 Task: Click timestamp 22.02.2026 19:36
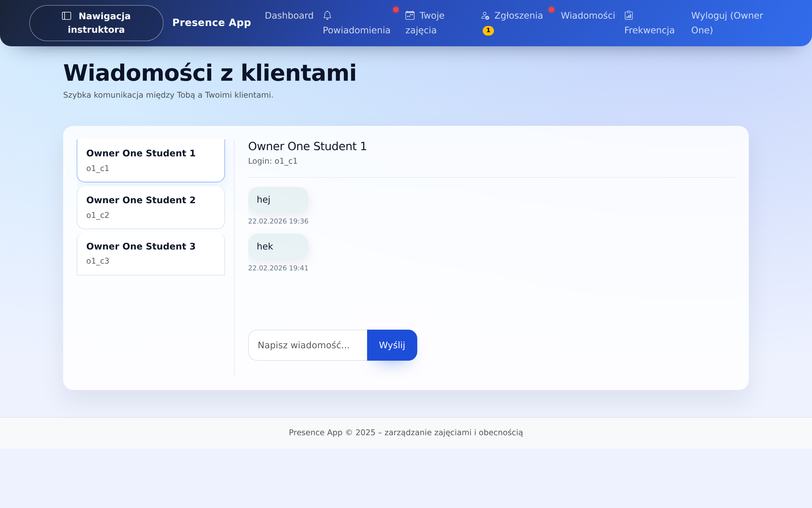[x=278, y=221]
